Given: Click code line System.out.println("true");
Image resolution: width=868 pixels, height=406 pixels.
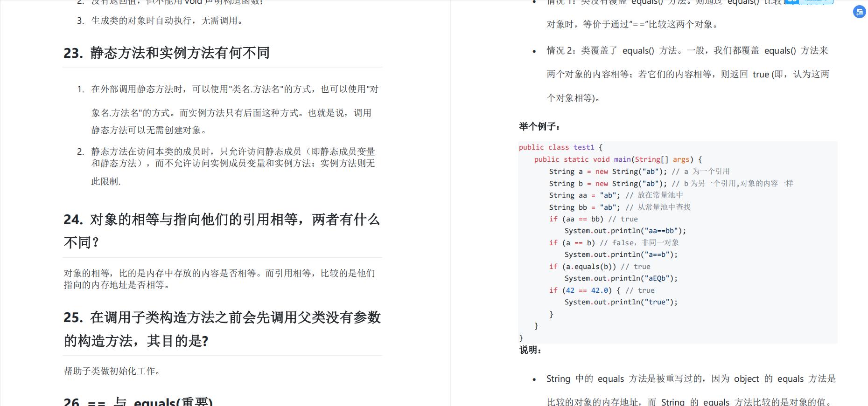Looking at the screenshot, I should tap(621, 302).
